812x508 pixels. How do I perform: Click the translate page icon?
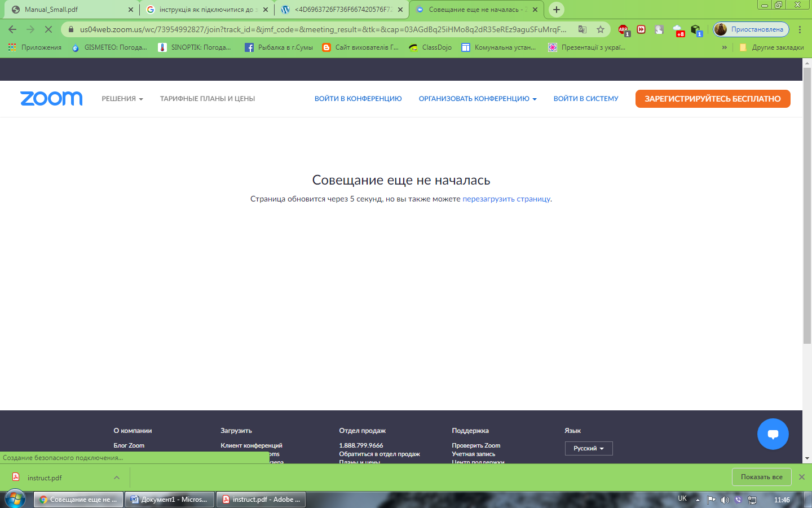tap(582, 29)
